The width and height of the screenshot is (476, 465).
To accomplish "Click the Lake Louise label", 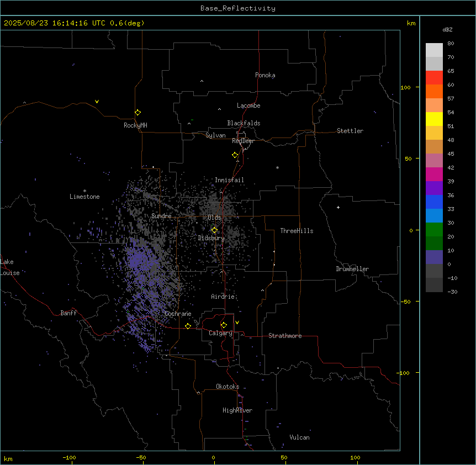I will [10, 267].
